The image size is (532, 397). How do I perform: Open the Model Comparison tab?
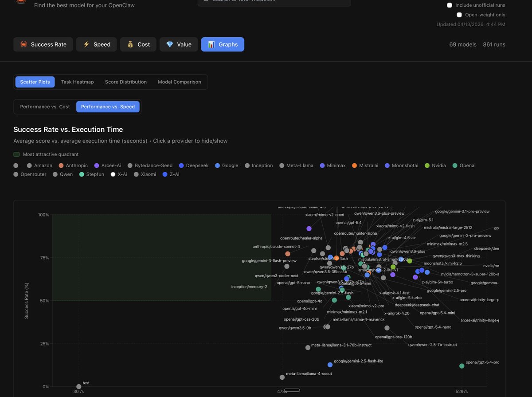(180, 82)
